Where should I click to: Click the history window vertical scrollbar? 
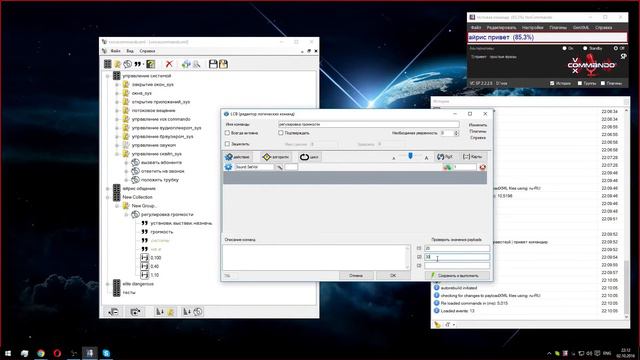[x=627, y=212]
